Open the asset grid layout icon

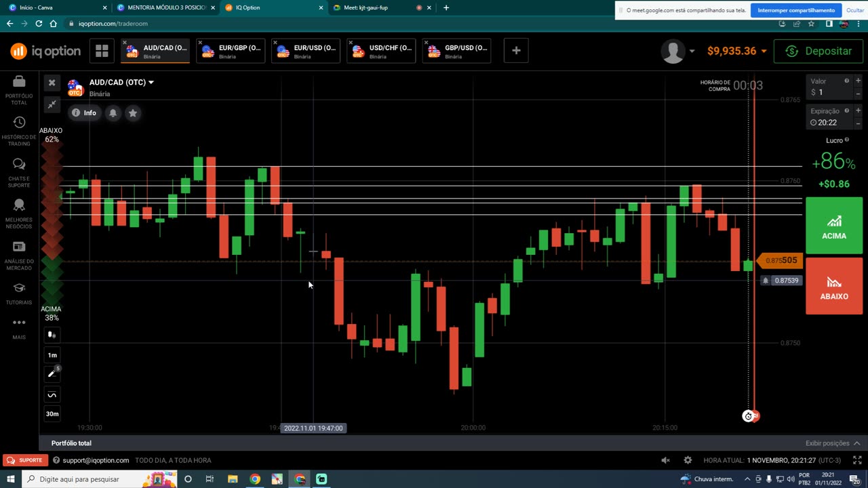pyautogui.click(x=102, y=51)
